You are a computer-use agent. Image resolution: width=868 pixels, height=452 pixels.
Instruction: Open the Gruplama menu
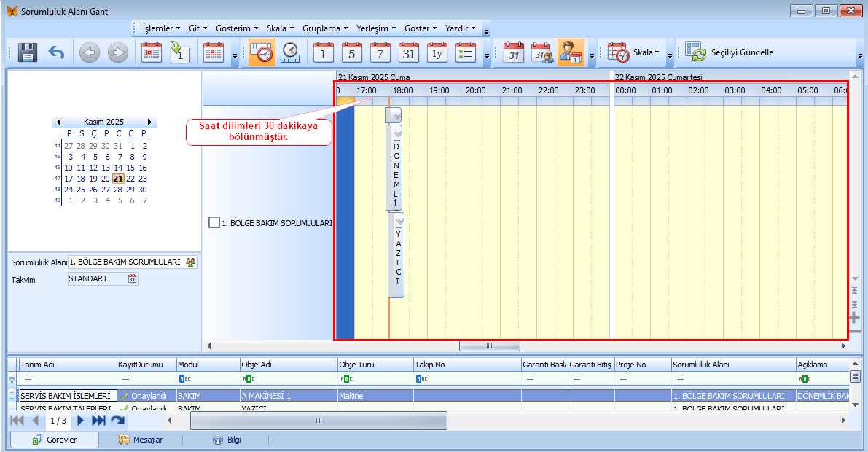coord(325,28)
